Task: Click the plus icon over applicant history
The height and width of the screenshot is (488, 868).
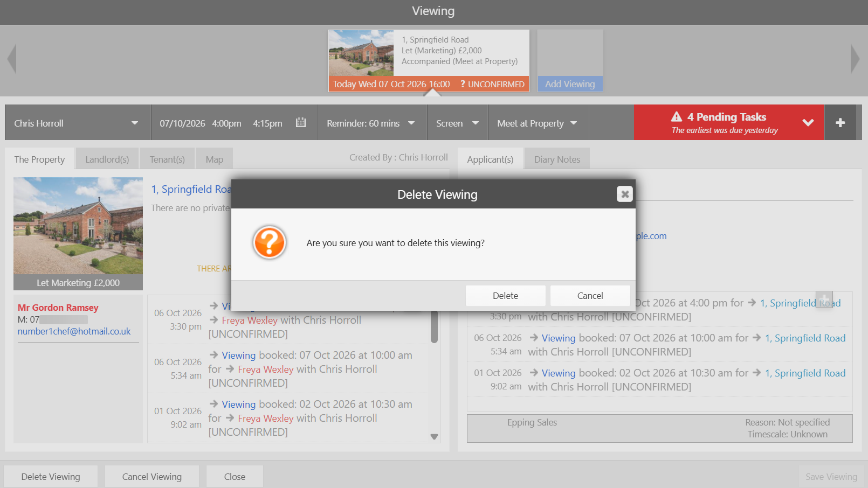Action: [x=824, y=299]
